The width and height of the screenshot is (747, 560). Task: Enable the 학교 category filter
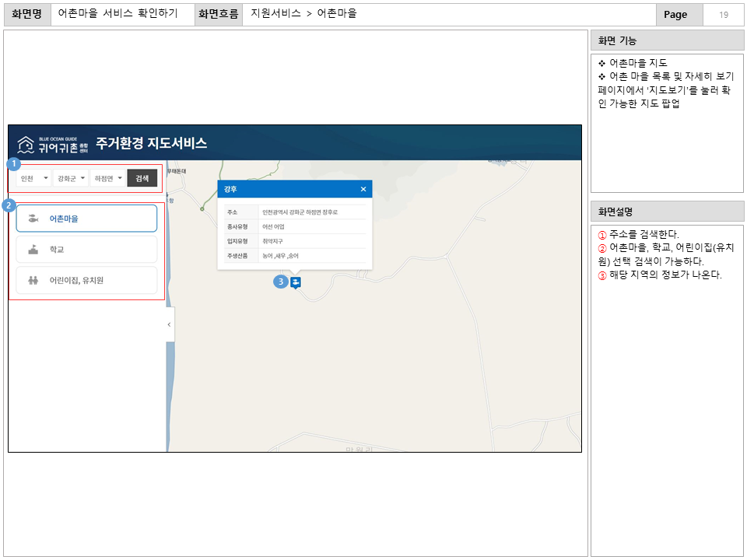(x=86, y=249)
